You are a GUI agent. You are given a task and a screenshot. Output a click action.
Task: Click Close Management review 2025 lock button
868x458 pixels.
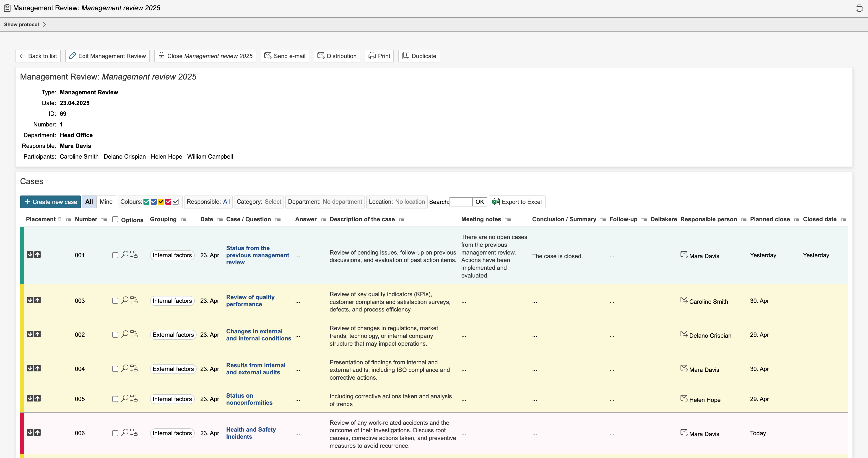click(205, 56)
